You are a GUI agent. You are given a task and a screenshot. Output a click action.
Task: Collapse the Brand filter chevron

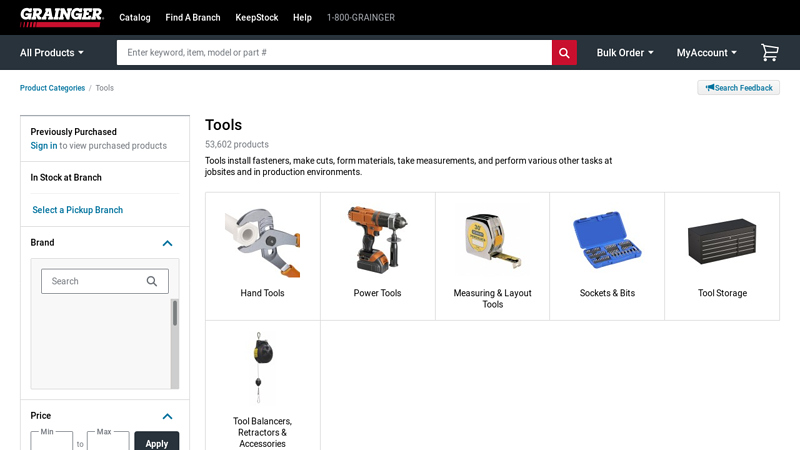(x=167, y=243)
